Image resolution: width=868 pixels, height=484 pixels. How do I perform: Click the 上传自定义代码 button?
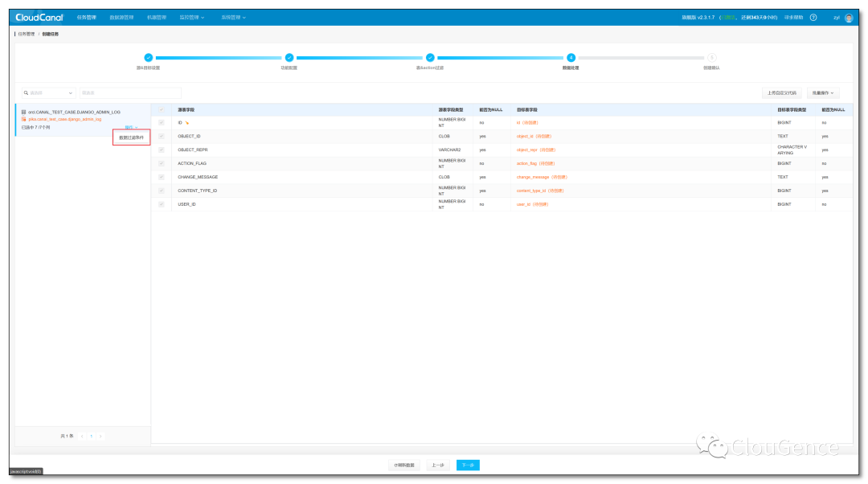point(782,93)
